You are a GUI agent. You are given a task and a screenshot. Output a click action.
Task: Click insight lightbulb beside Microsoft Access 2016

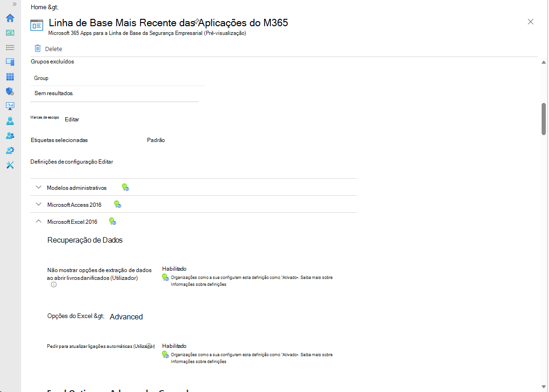[x=118, y=204]
